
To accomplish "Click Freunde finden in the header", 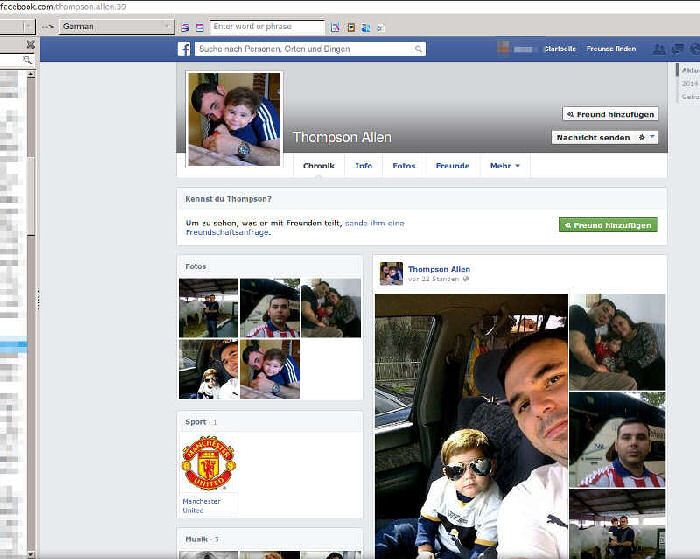I will (611, 49).
